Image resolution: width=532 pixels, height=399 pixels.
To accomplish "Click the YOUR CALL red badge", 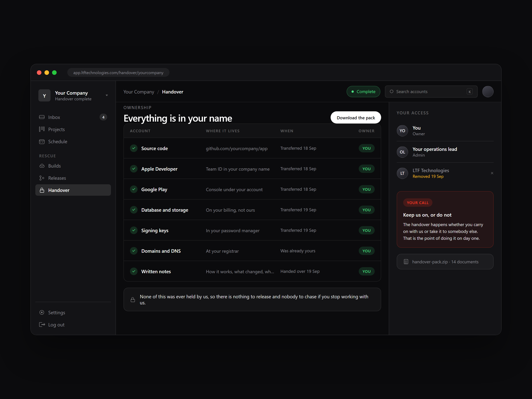I will (x=417, y=203).
